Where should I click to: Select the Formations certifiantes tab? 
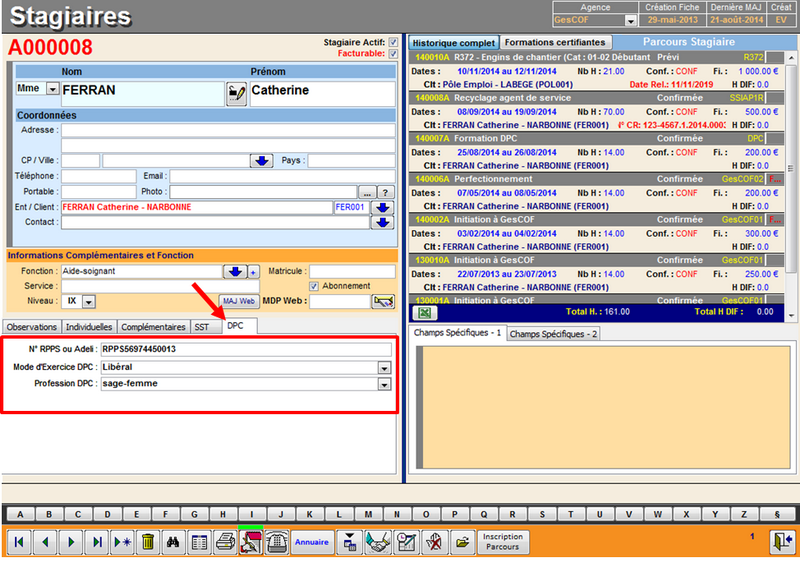[554, 43]
